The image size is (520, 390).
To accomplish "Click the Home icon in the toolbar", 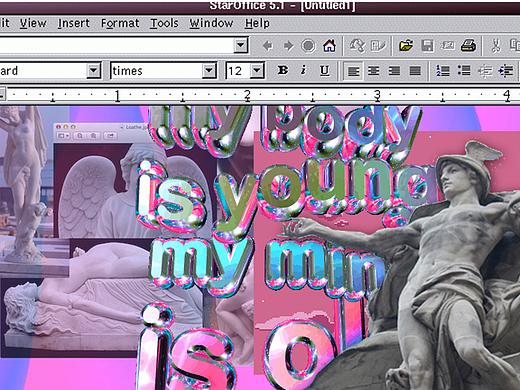I will coord(329,45).
